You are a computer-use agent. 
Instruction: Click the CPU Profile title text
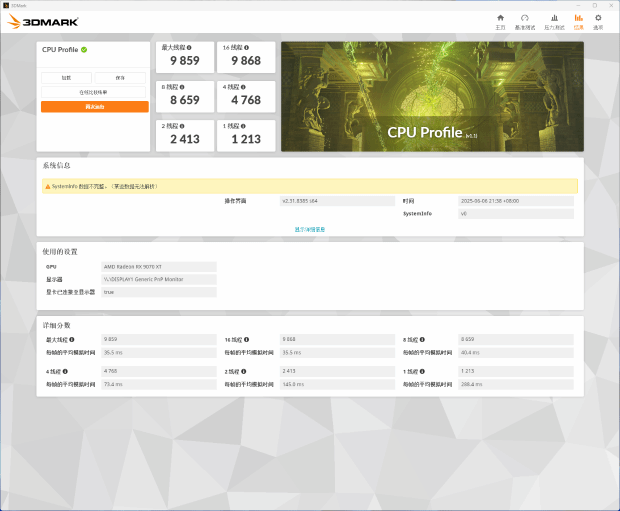point(60,49)
